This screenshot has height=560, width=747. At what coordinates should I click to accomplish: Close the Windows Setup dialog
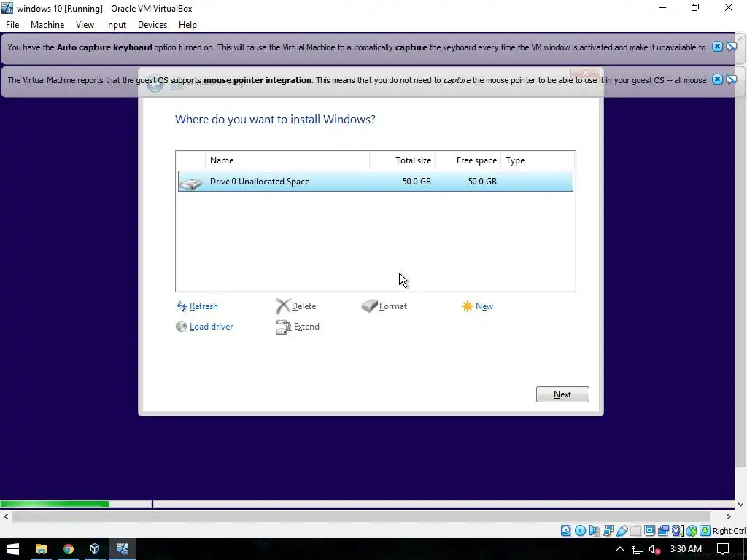click(585, 72)
